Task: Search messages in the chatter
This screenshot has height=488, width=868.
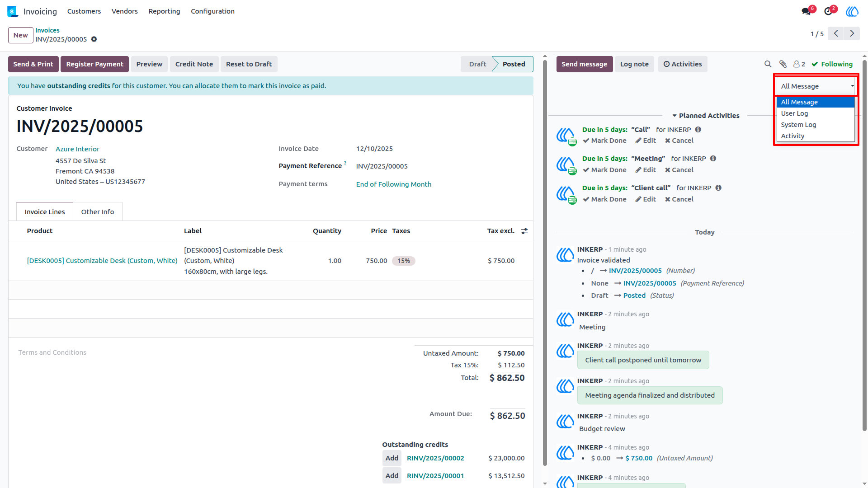Action: [768, 64]
